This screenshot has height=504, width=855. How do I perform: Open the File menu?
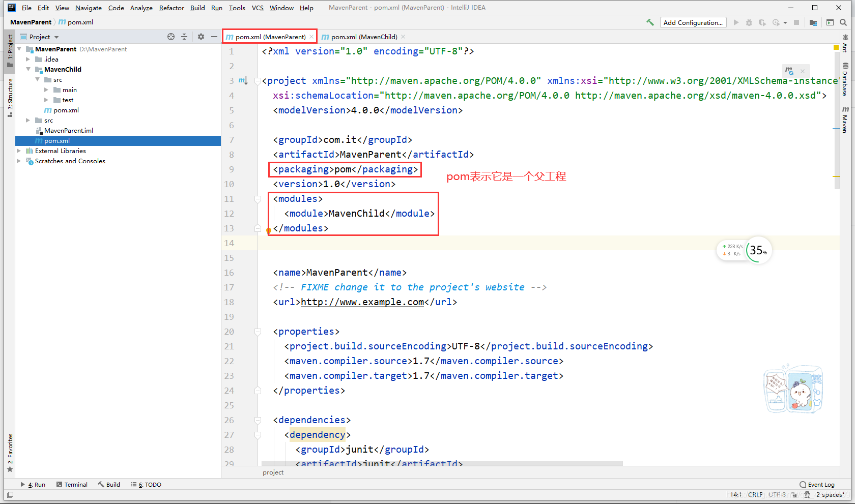[26, 8]
